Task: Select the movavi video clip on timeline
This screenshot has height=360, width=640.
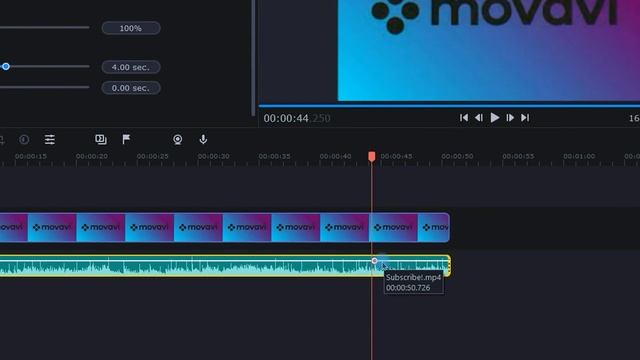Action: pos(224,227)
